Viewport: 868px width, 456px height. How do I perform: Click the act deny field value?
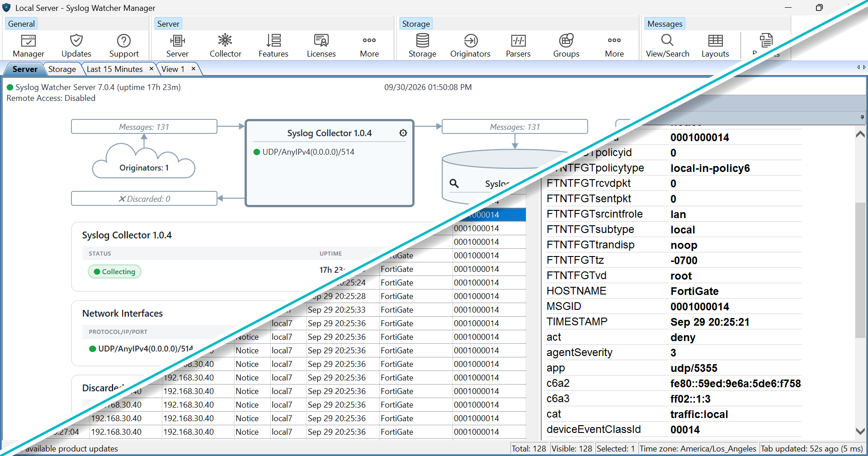point(683,337)
